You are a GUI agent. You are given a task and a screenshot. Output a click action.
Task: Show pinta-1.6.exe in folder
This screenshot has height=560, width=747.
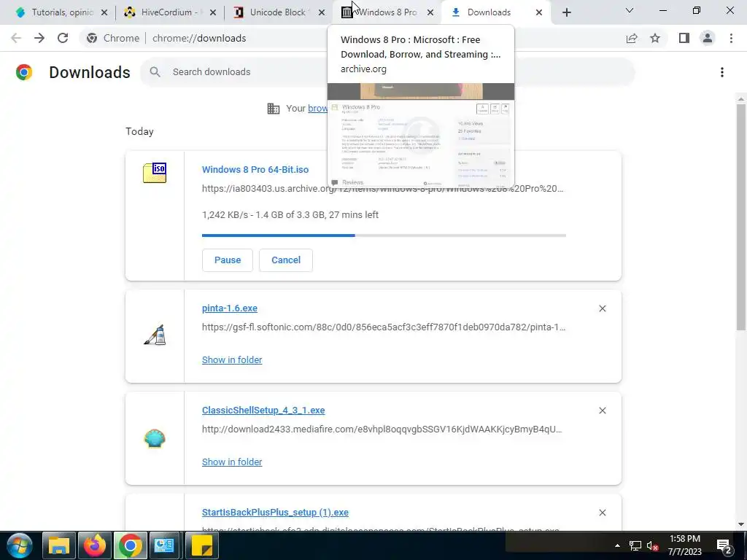[232, 360]
